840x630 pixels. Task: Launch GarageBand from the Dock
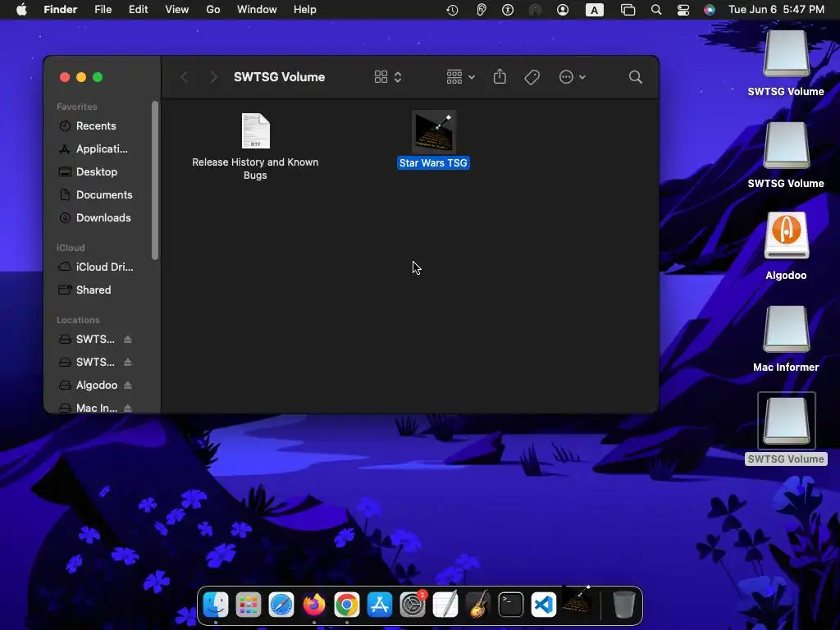(478, 605)
